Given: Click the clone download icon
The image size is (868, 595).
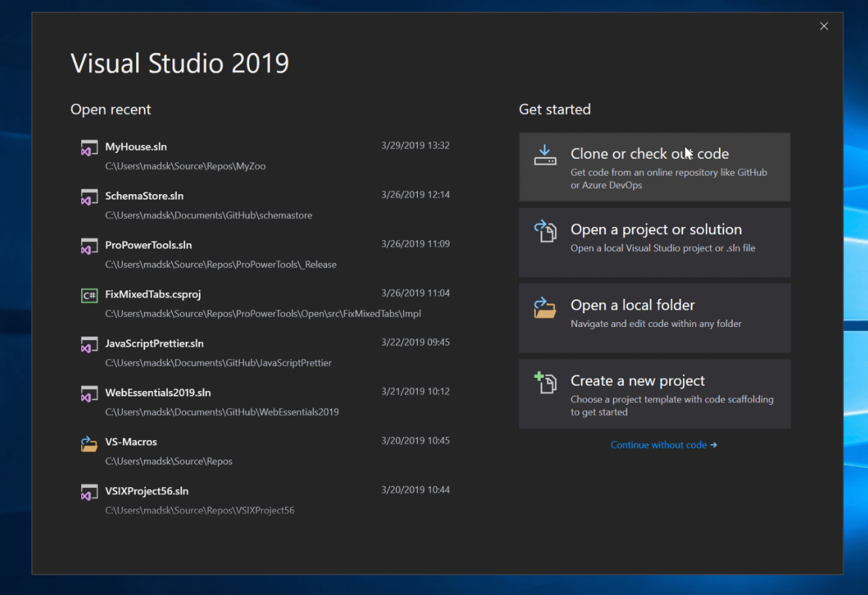Looking at the screenshot, I should [x=545, y=156].
